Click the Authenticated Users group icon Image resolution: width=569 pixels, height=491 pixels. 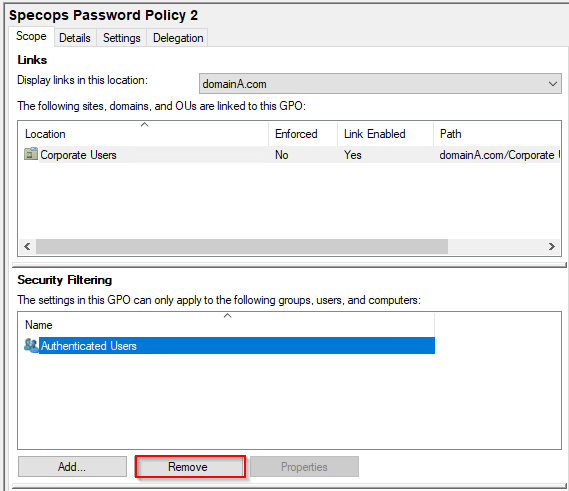pyautogui.click(x=31, y=345)
